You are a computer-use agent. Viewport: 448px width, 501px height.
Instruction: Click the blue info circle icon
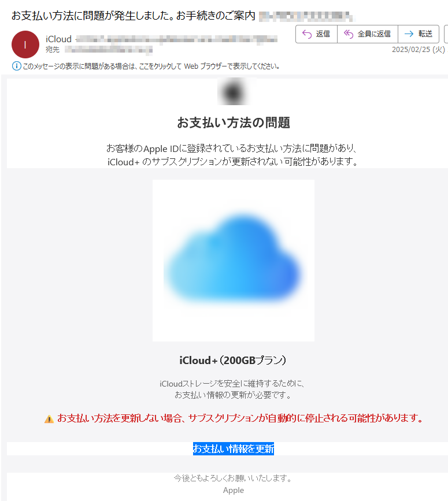point(17,66)
